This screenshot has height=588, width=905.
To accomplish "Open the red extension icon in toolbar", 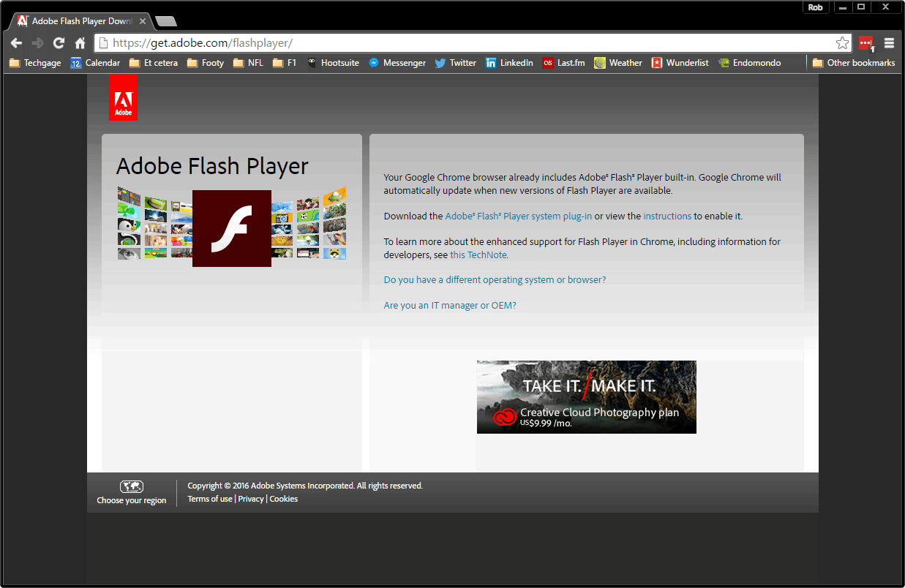I will [866, 43].
